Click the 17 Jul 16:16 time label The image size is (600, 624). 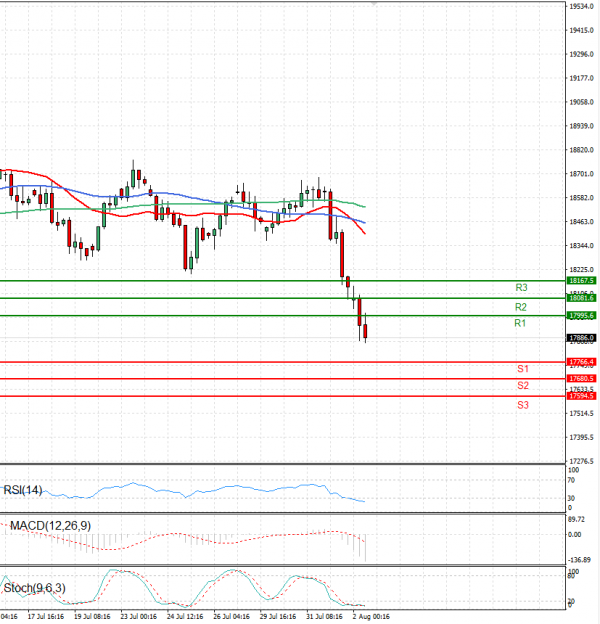[x=45, y=616]
